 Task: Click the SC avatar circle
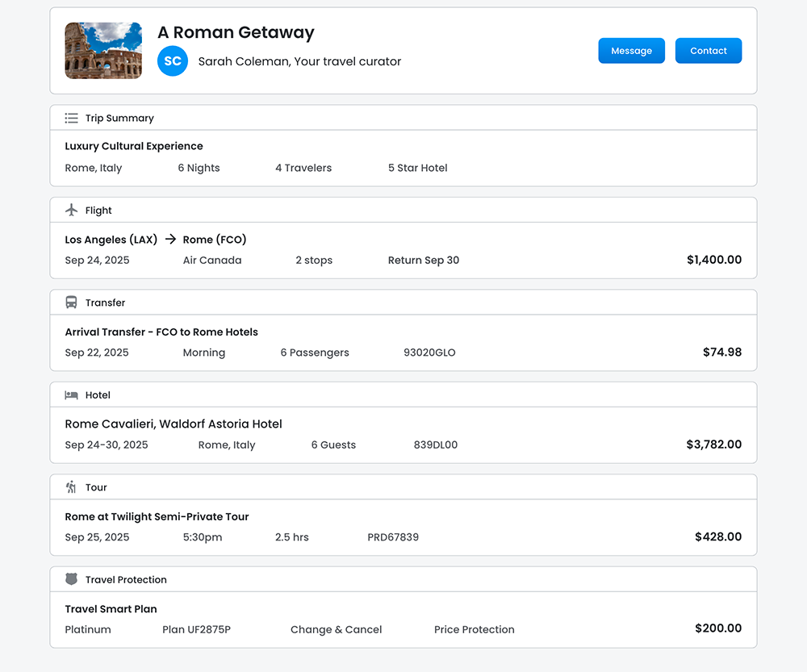point(173,61)
